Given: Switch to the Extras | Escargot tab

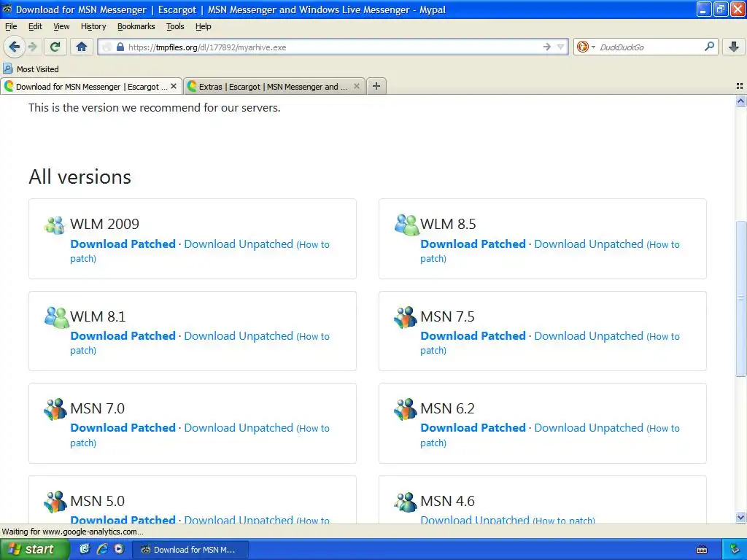Looking at the screenshot, I should (x=274, y=86).
